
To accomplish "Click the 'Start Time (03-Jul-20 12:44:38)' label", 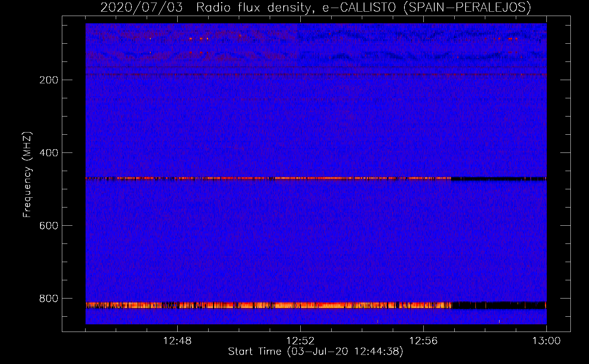I will coord(316,352).
